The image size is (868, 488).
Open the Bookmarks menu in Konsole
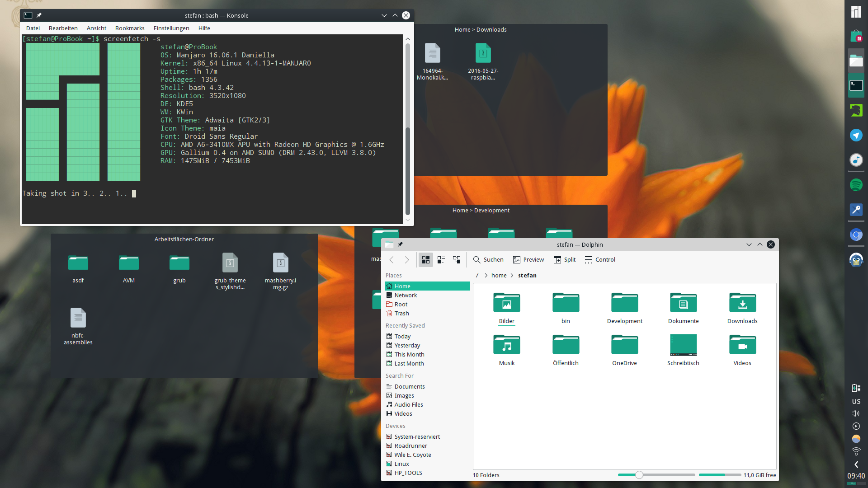(130, 28)
